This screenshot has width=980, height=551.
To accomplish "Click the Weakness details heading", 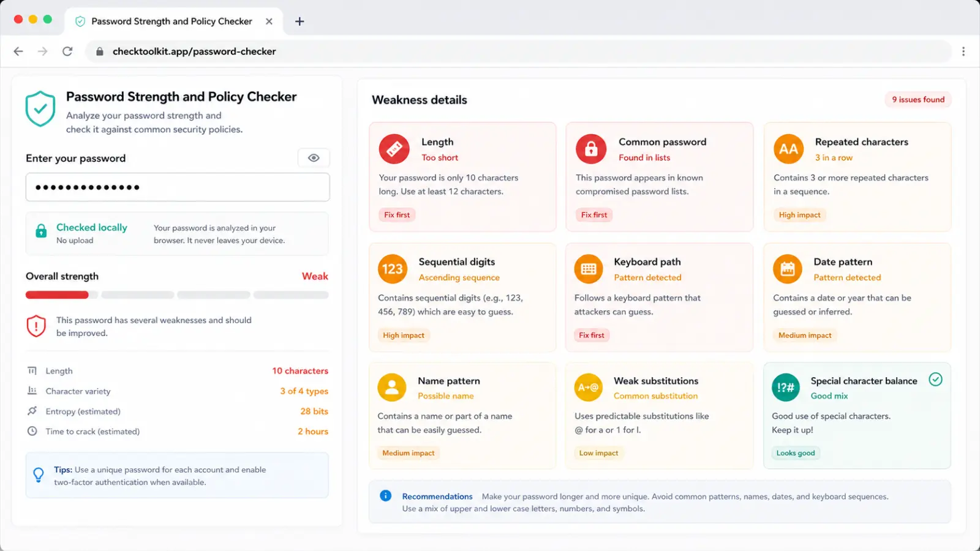I will (420, 100).
